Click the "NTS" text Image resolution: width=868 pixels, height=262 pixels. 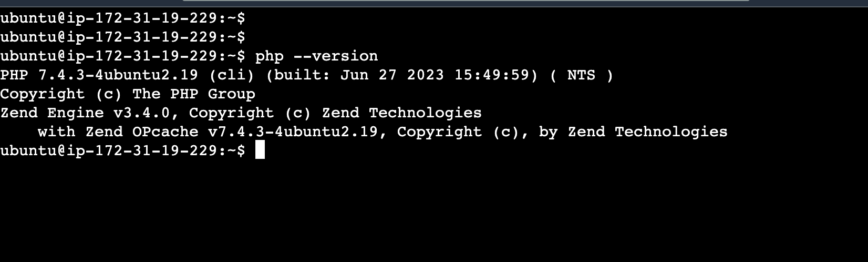coord(581,75)
